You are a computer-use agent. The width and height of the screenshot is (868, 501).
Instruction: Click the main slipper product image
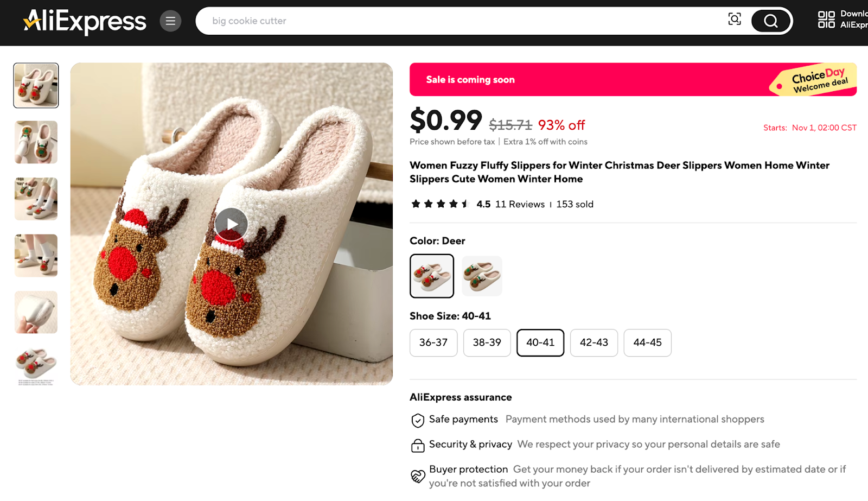click(x=231, y=224)
